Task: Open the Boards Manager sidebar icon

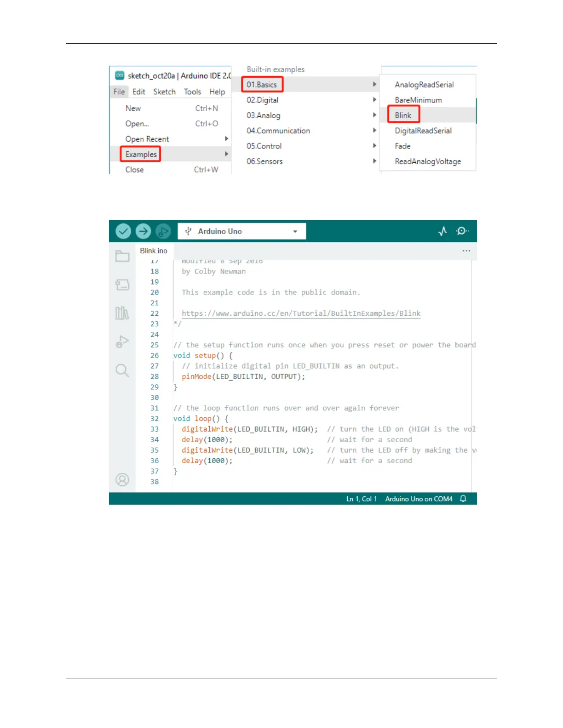Action: pyautogui.click(x=122, y=285)
